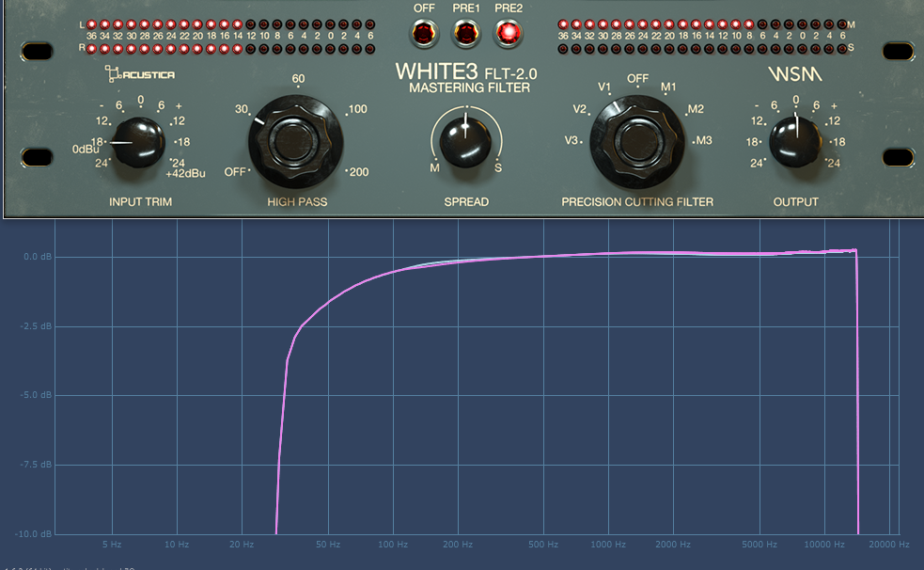Select M3 on Precision Cutting Filter
Screen dimensions: 924x570
click(704, 140)
